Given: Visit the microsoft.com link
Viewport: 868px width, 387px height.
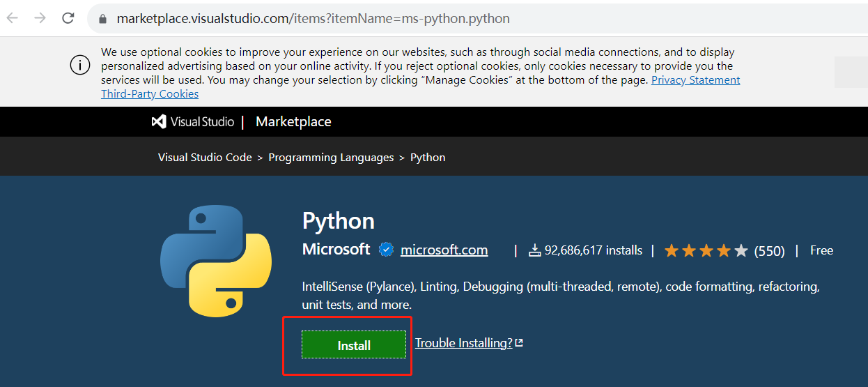Looking at the screenshot, I should (444, 250).
